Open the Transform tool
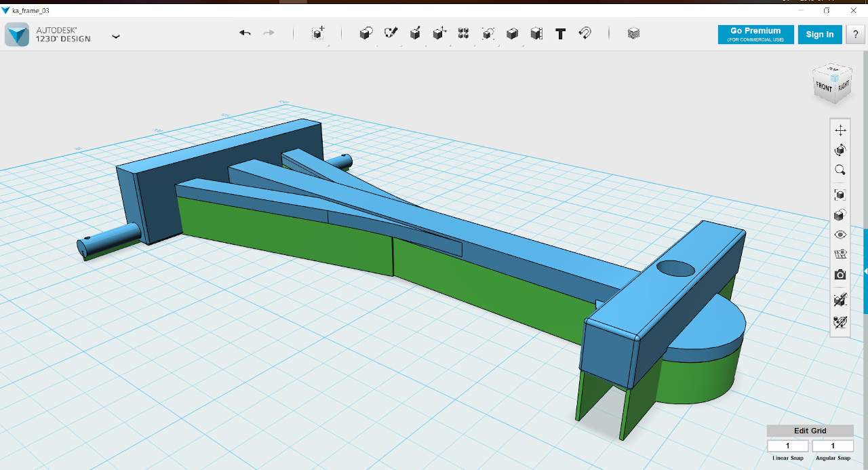Viewport: 868px width, 470px height. (x=318, y=33)
